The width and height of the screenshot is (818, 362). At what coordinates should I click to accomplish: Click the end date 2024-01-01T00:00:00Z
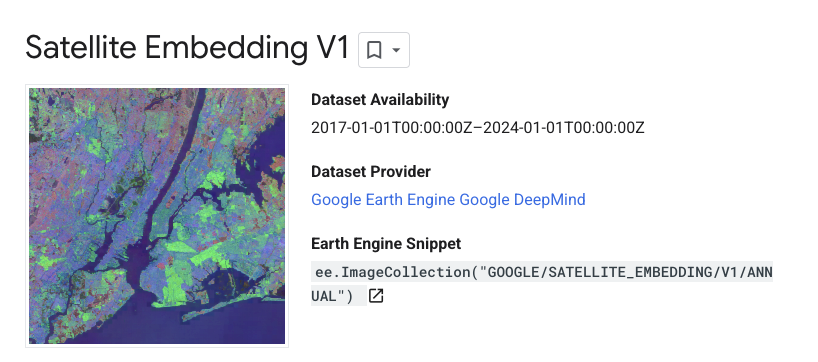[x=564, y=128]
